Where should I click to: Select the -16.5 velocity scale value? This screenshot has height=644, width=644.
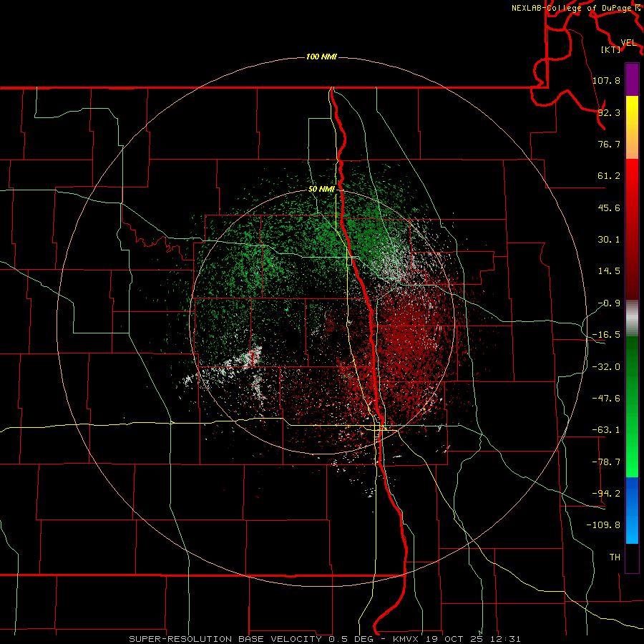coord(606,335)
